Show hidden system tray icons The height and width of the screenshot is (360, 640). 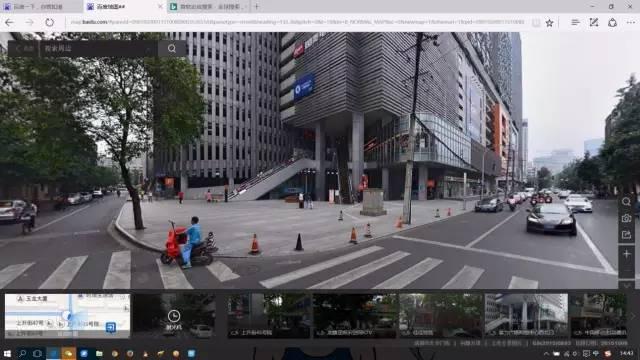(546, 354)
